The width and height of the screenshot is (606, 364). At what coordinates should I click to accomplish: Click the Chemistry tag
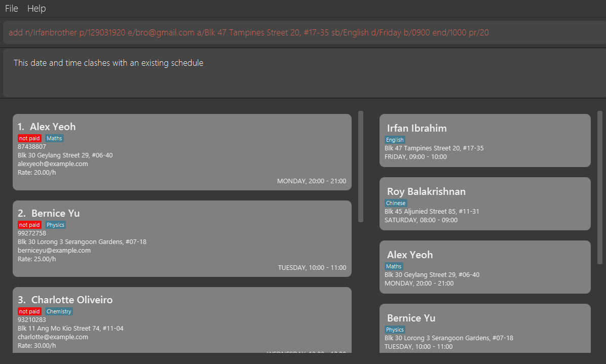coord(59,311)
